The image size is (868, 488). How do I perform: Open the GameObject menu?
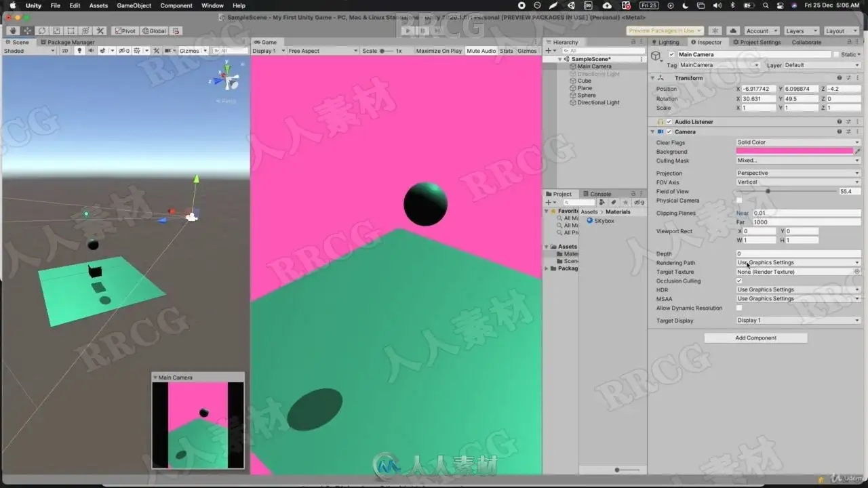(x=134, y=5)
